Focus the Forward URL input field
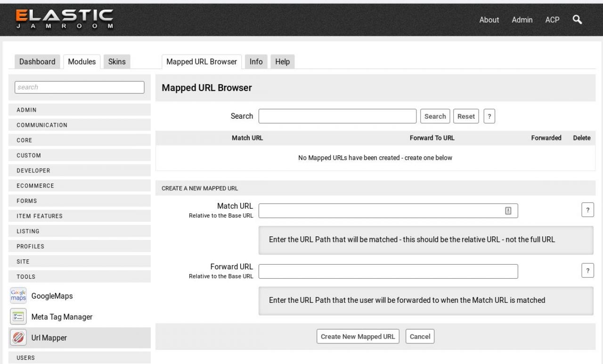This screenshot has width=603, height=364. pyautogui.click(x=388, y=271)
